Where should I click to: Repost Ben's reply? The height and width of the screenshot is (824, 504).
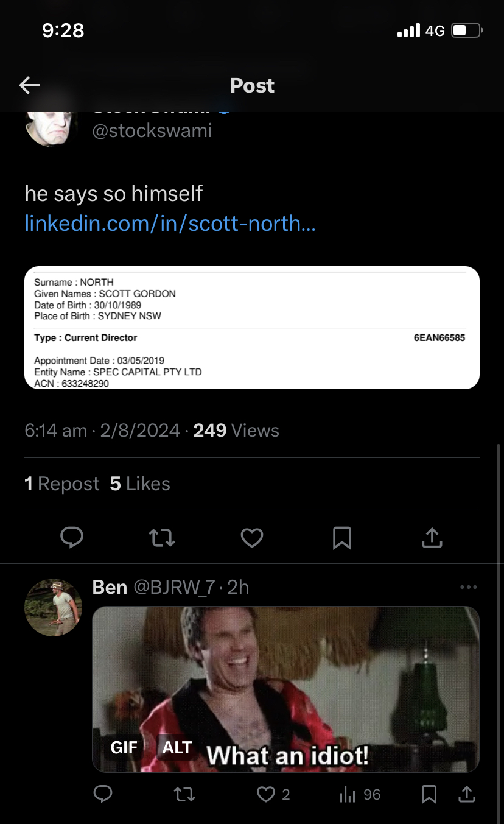(184, 794)
